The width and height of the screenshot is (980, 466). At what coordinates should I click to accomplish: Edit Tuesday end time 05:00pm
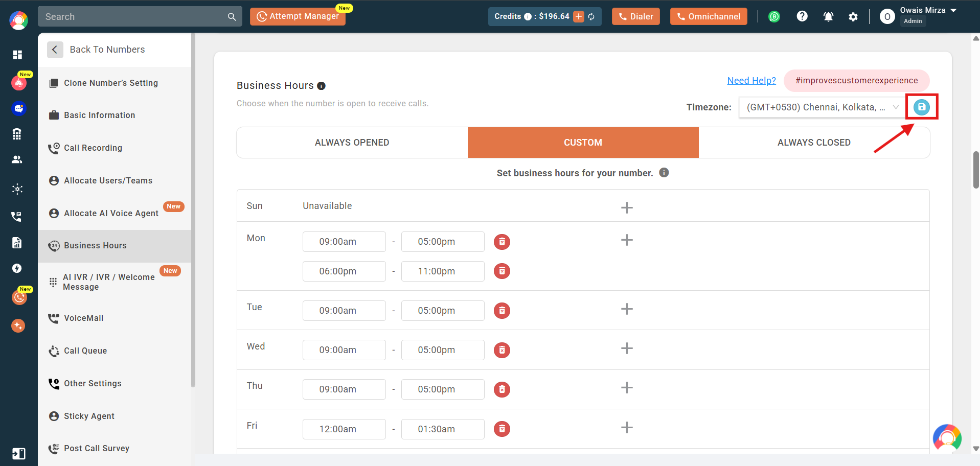(443, 311)
